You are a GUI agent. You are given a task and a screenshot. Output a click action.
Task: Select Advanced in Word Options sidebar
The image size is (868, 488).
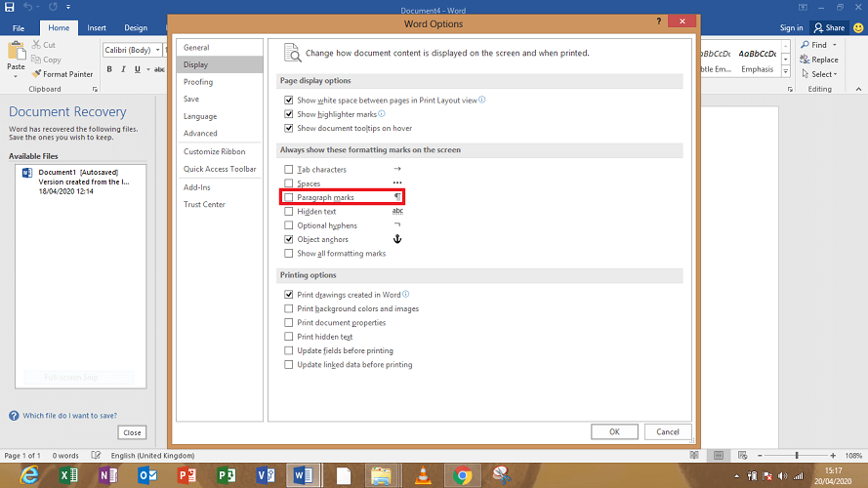tap(220, 134)
